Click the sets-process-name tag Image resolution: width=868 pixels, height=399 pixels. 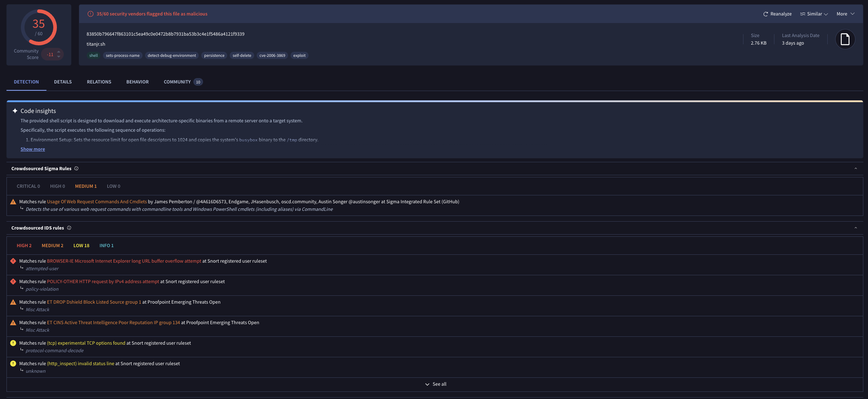pos(123,55)
